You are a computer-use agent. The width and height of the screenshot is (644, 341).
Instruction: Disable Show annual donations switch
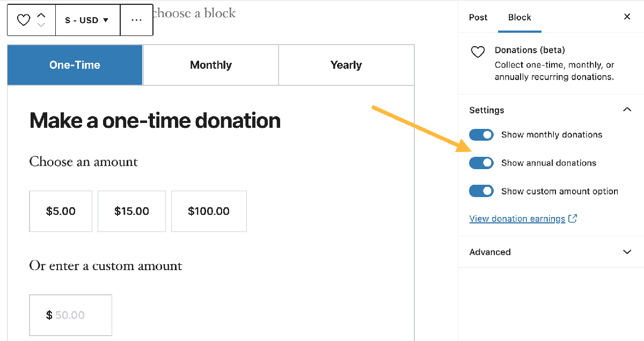[x=481, y=163]
